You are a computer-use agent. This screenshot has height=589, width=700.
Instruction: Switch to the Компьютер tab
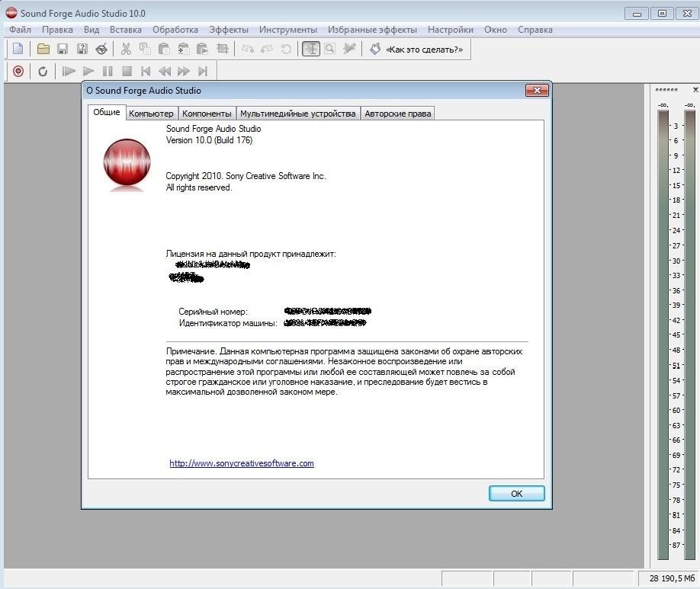click(151, 114)
